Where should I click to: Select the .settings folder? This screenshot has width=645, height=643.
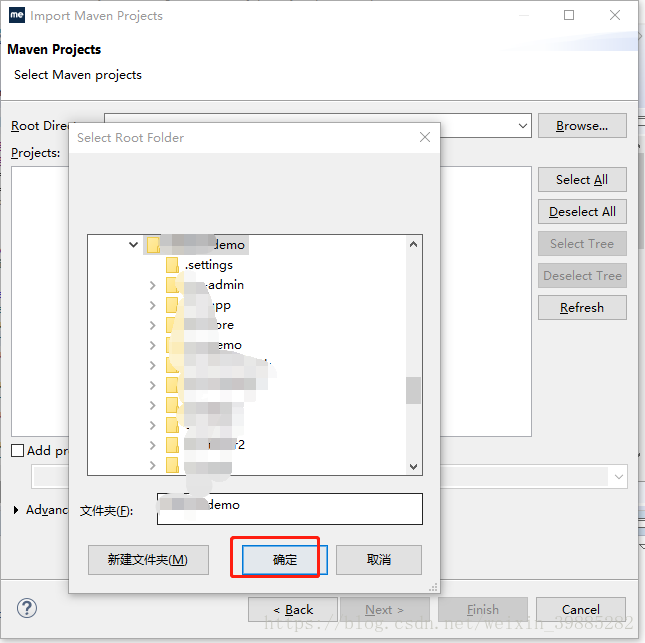209,265
